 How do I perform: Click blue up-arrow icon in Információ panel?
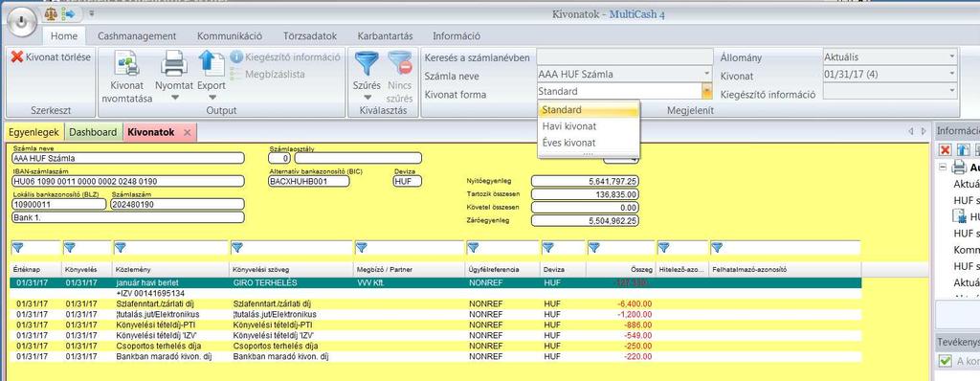[x=963, y=150]
